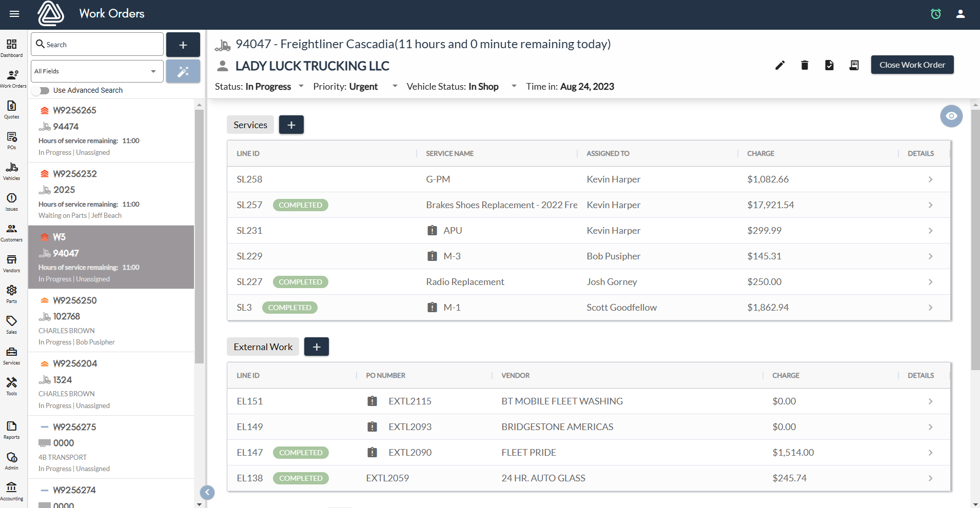Select the External Work section

[263, 347]
